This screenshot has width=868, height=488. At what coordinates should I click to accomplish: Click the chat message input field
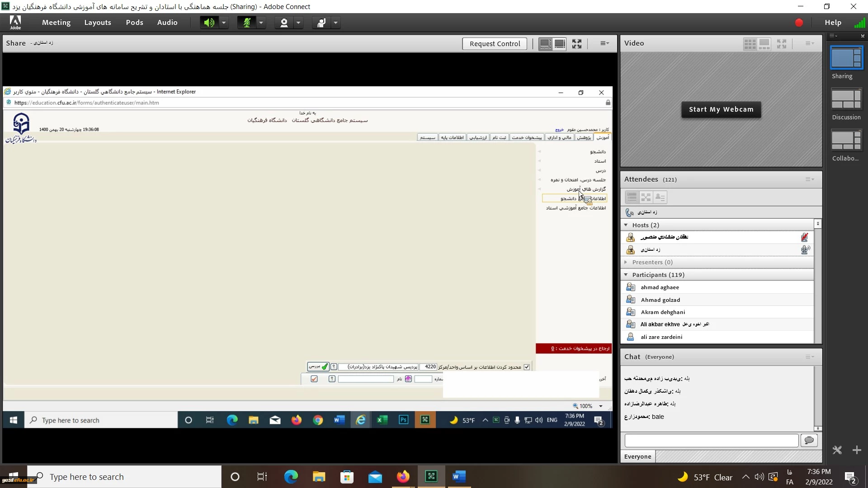coord(711,440)
